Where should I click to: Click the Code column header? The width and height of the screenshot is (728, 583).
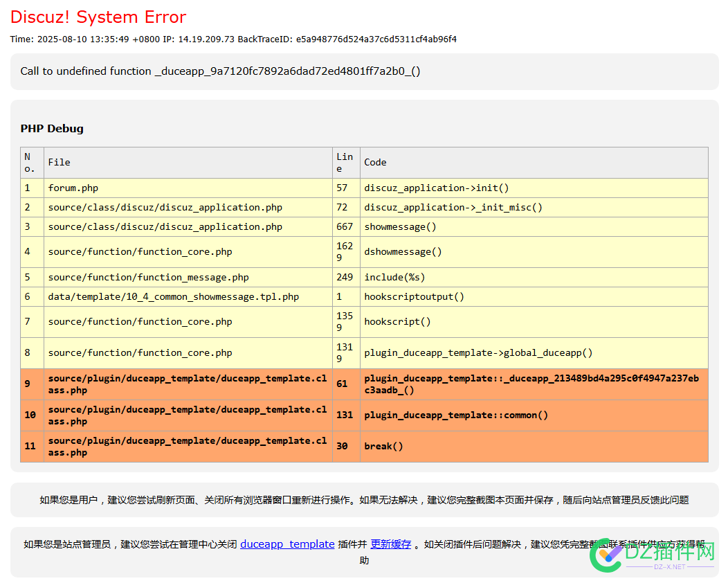pyautogui.click(x=534, y=163)
